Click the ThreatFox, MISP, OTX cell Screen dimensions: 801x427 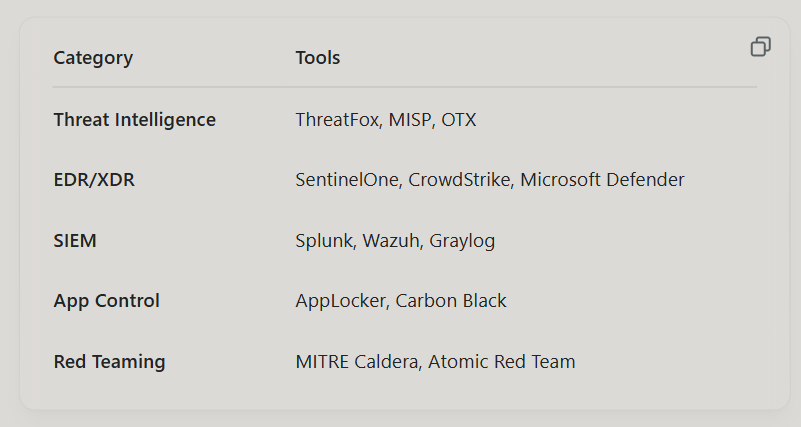coord(386,120)
